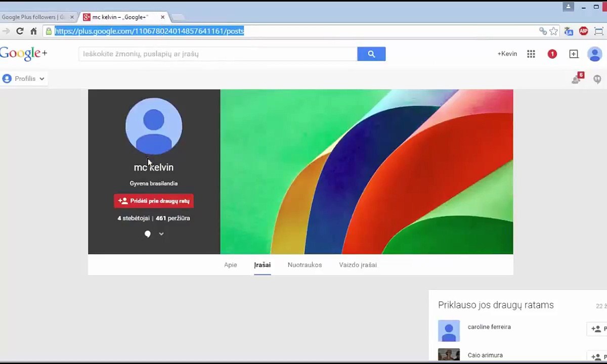Viewport: 607px width, 364px height.
Task: Close the mc kelvin Google+ tab
Action: [x=162, y=17]
